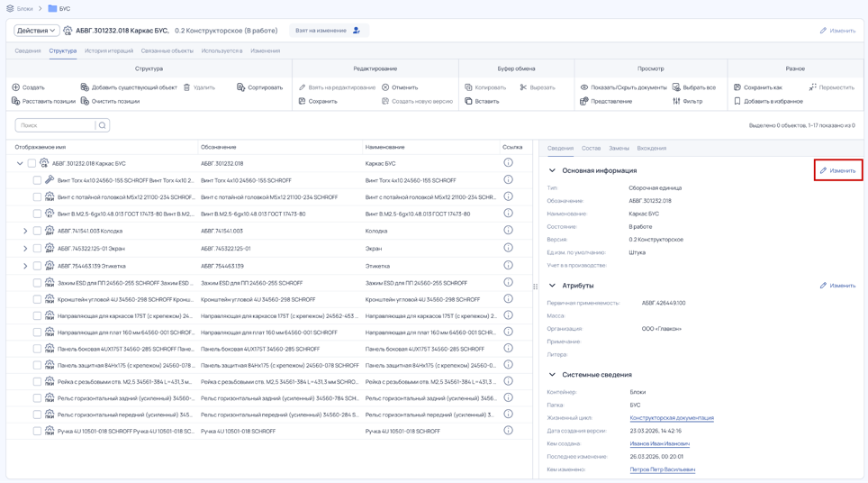Tick checkbox for АБВГ.741541.003 Колодка row
This screenshot has height=483, width=868.
tap(37, 231)
